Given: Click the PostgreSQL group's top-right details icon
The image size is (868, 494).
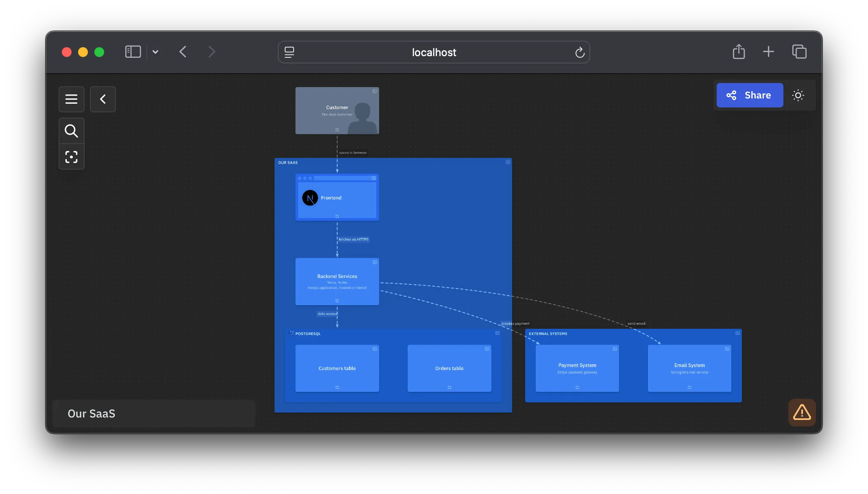Looking at the screenshot, I should 497,333.
